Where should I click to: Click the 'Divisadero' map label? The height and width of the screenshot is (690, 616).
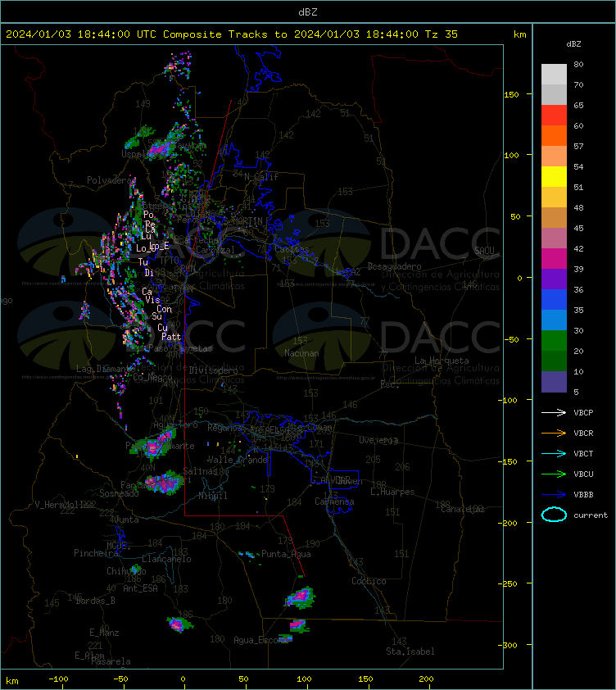click(x=214, y=370)
